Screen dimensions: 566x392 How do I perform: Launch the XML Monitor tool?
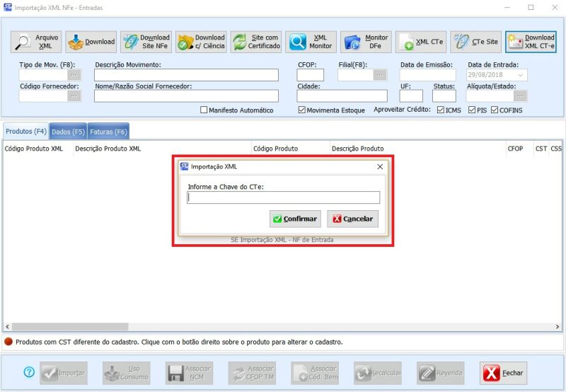coord(311,42)
